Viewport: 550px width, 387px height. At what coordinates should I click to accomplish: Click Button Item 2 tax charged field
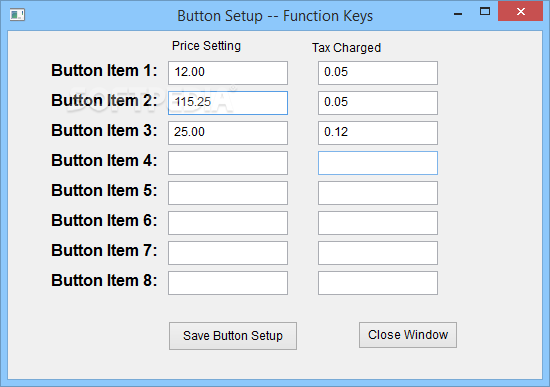[x=378, y=103]
